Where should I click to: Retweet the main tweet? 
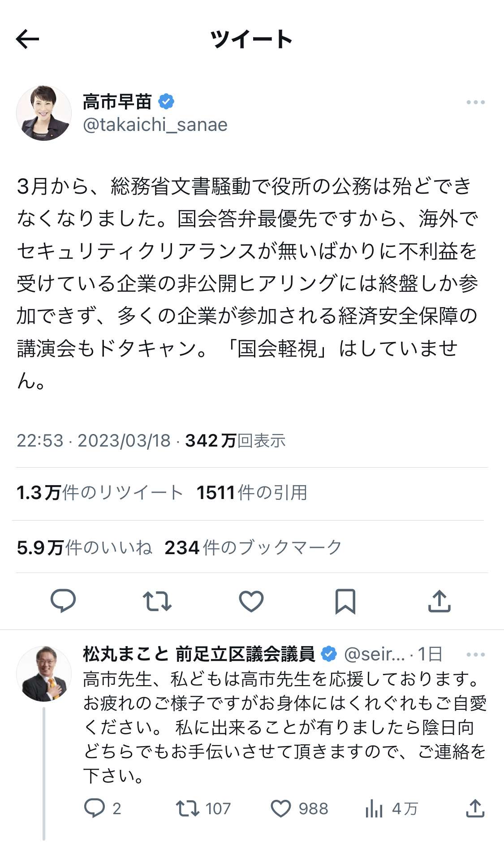[157, 601]
